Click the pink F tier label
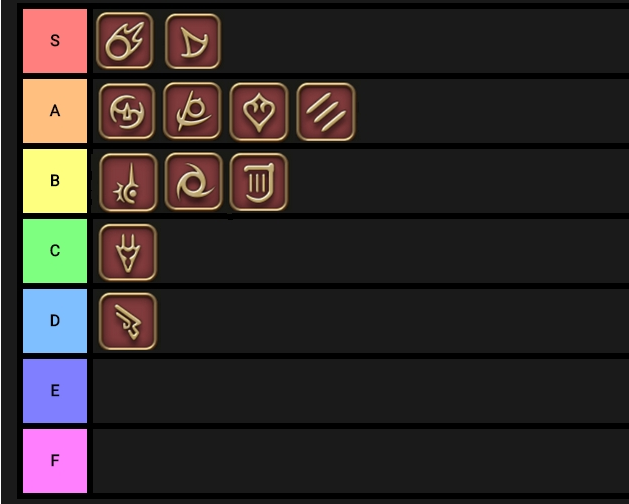This screenshot has width=629, height=504. [55, 461]
